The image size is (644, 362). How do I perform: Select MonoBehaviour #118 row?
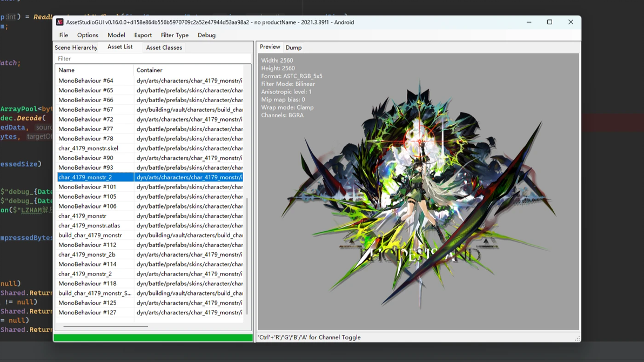(x=150, y=284)
